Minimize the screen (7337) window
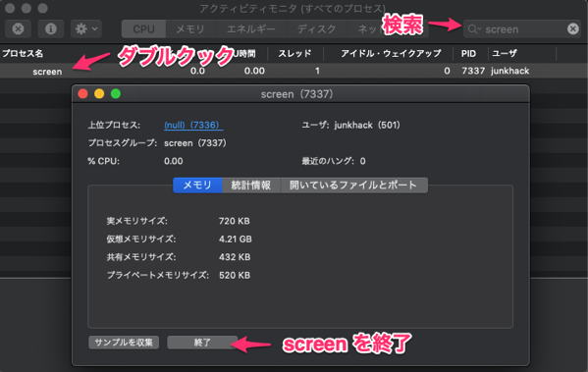 (x=99, y=94)
